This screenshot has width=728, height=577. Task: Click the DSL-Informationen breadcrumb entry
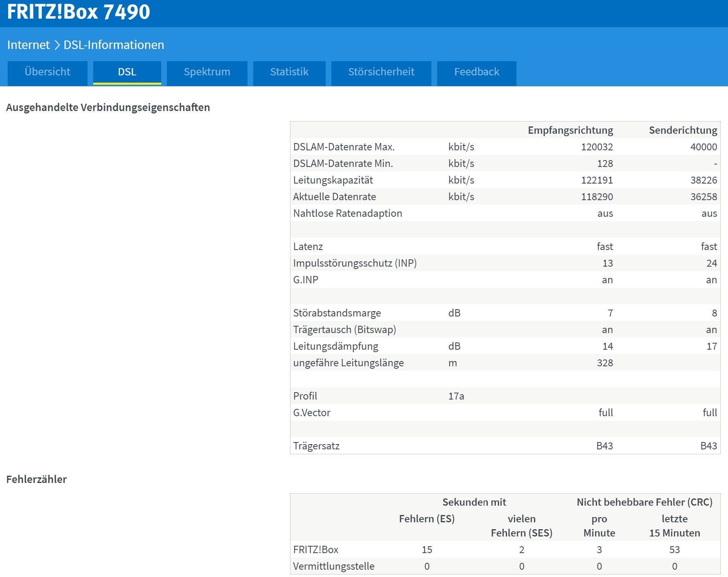(113, 45)
